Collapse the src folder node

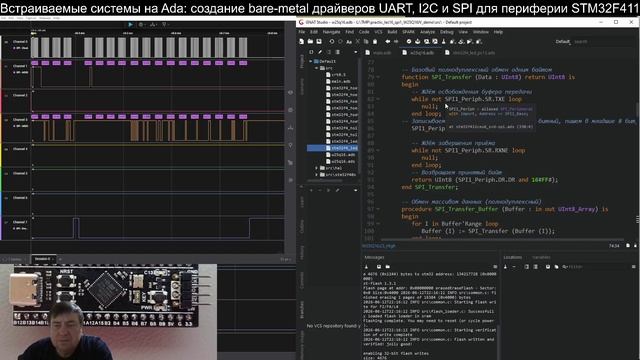316,68
